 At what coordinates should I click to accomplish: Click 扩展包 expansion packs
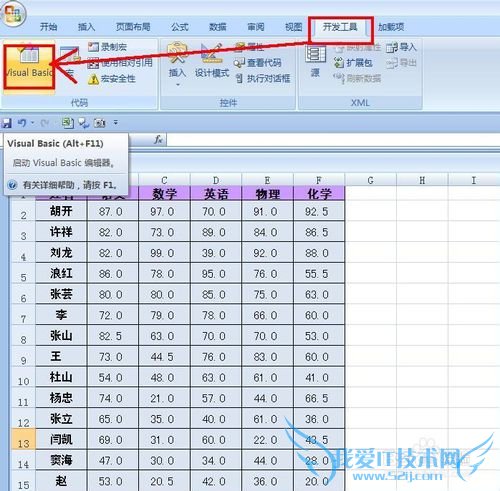[x=353, y=63]
